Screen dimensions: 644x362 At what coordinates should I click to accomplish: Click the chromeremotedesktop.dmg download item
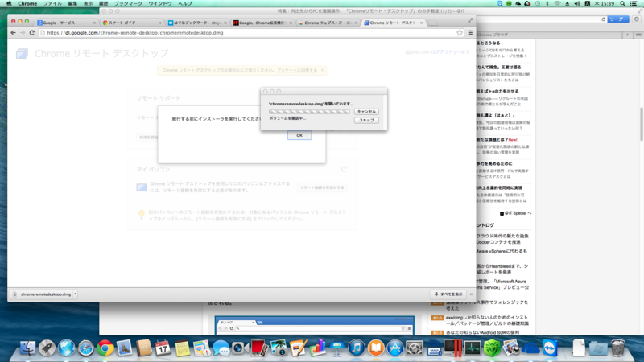point(43,294)
